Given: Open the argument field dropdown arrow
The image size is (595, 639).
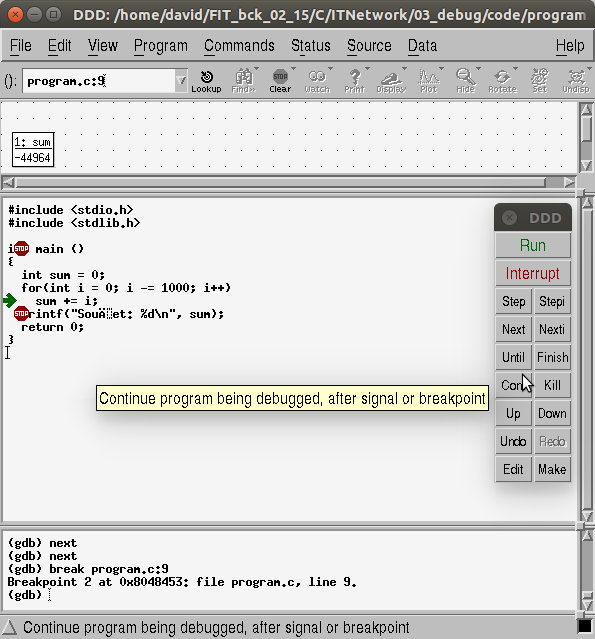Looking at the screenshot, I should pos(181,81).
